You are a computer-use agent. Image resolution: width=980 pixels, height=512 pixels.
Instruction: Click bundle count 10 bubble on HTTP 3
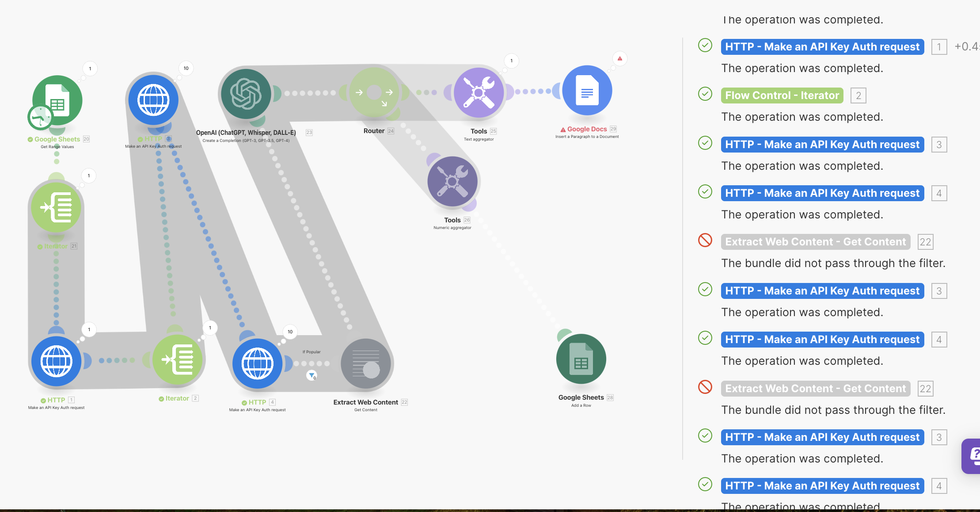[x=186, y=68]
